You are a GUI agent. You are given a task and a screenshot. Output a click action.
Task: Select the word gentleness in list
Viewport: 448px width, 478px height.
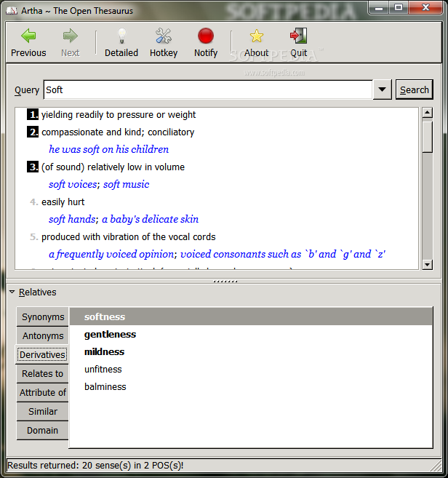point(110,335)
